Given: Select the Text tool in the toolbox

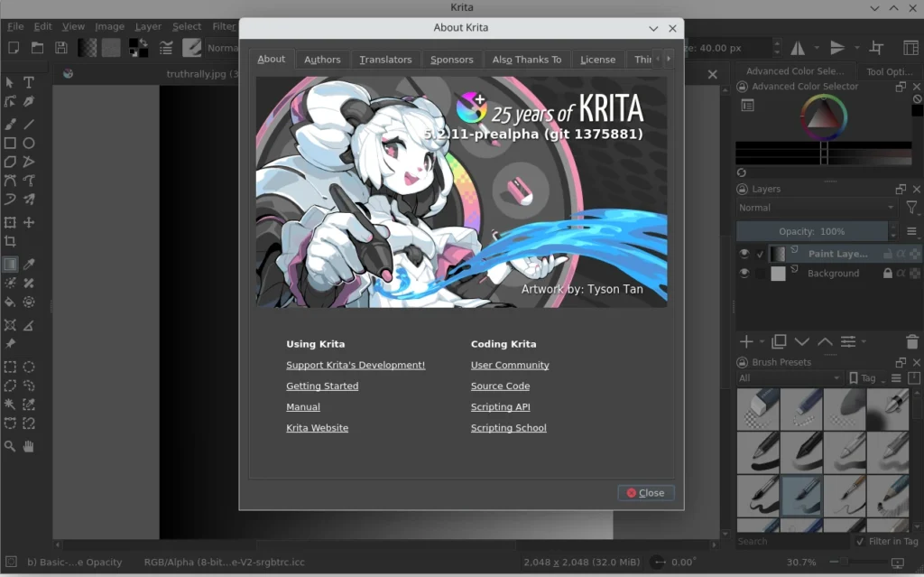Looking at the screenshot, I should click(x=28, y=82).
